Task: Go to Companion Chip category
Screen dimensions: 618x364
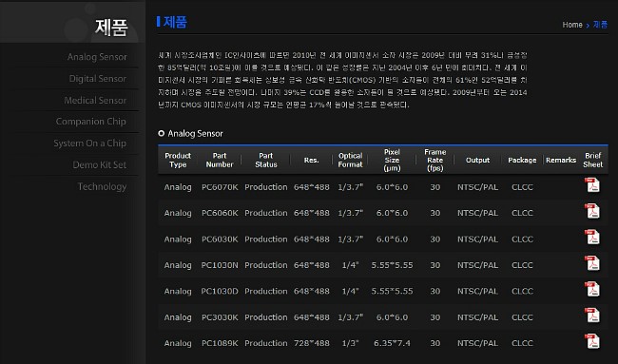Action: click(91, 122)
